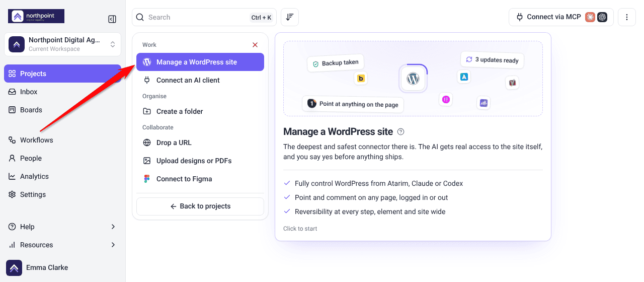Open Projects in the sidebar
The height and width of the screenshot is (282, 644).
pyautogui.click(x=62, y=74)
